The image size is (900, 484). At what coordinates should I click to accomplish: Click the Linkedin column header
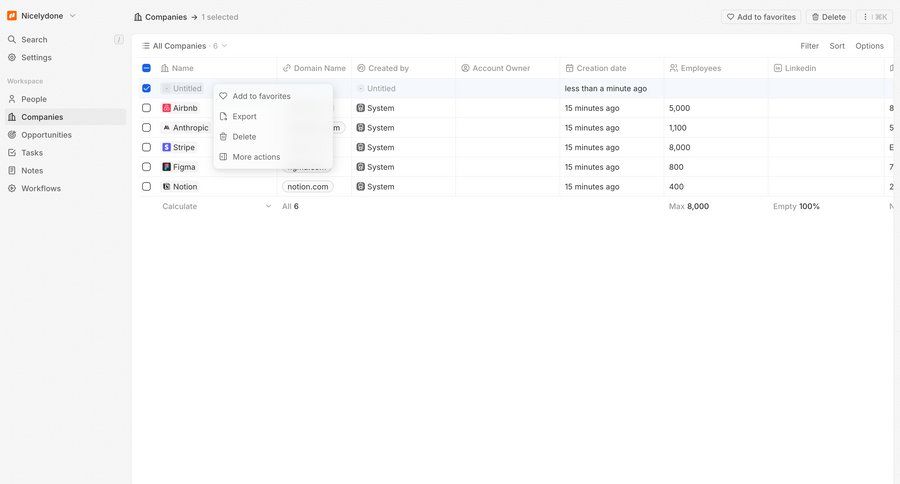coord(826,68)
